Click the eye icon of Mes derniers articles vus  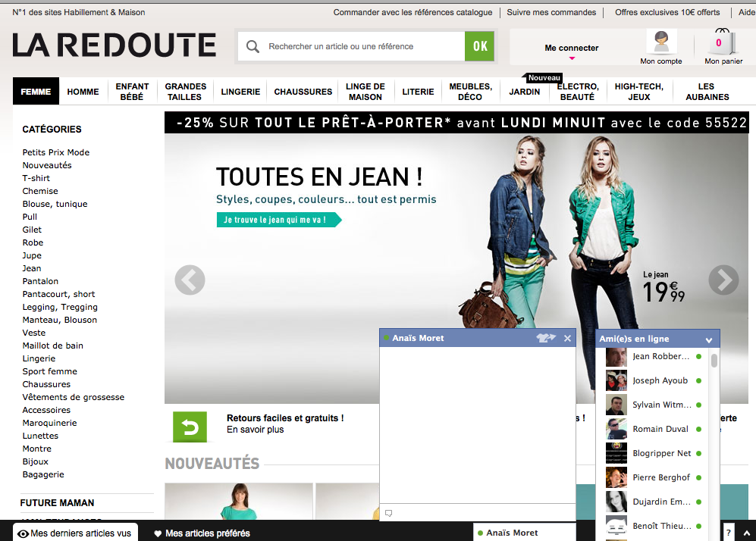pos(23,533)
